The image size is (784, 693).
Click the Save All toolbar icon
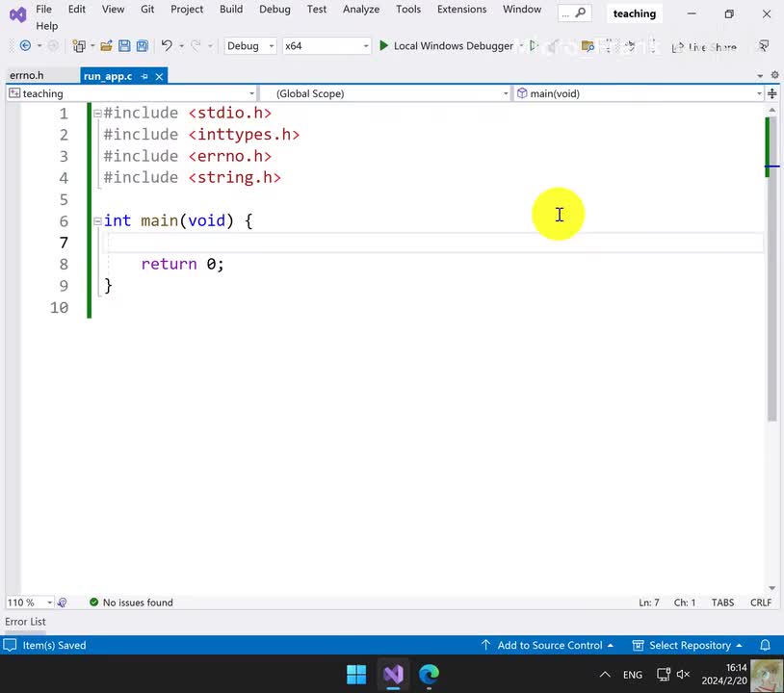pos(143,46)
